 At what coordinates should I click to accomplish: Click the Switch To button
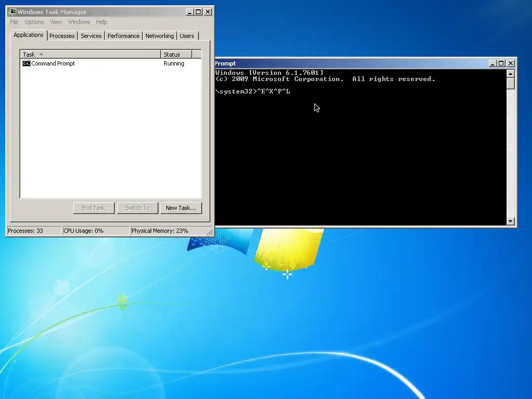[x=137, y=208]
